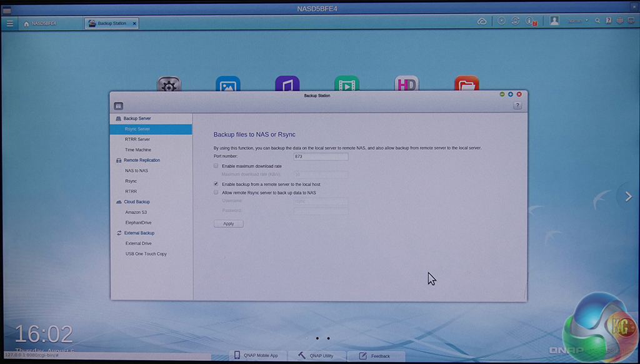Open the background tasks circle icon
Image resolution: width=640 pixels, height=364 pixels.
(x=502, y=21)
